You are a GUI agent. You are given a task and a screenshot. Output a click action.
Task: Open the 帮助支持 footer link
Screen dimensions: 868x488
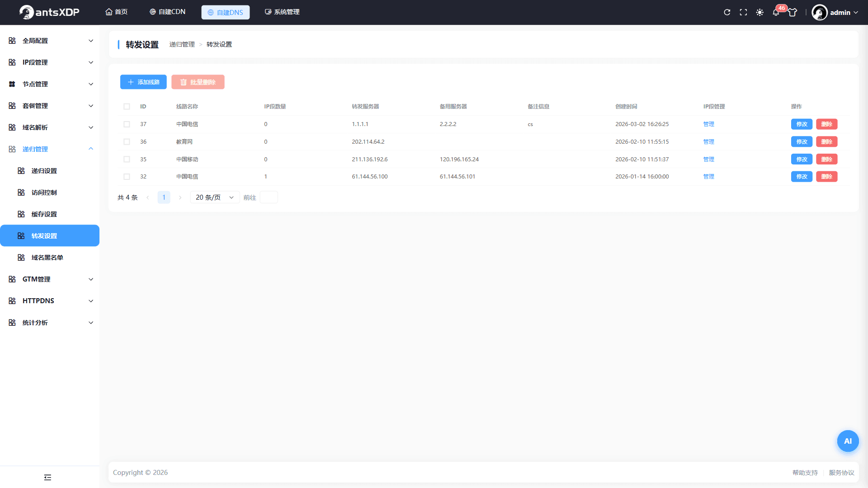pos(805,473)
